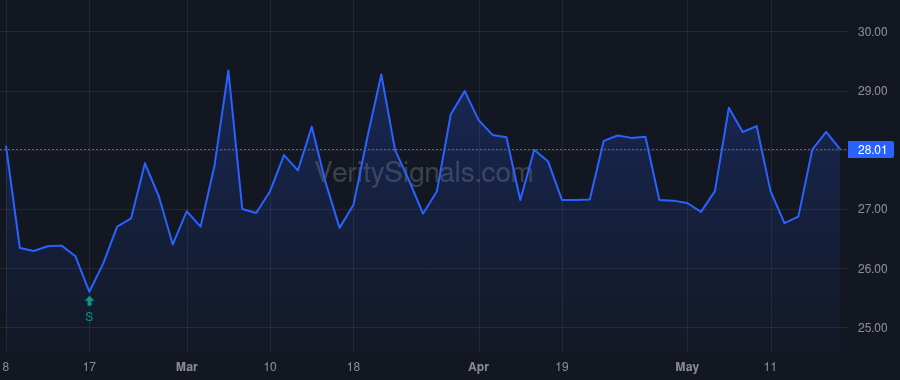Click the 18 date axis label
The height and width of the screenshot is (380, 900).
point(353,367)
